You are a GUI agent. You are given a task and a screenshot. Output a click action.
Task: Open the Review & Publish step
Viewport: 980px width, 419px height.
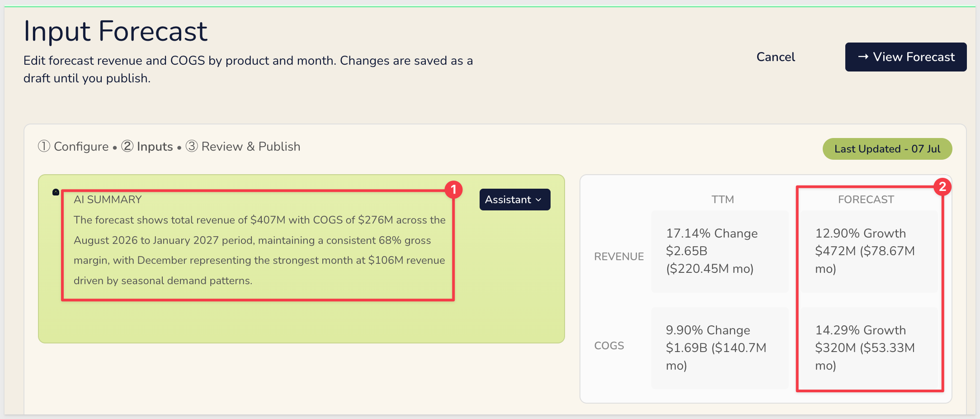point(251,147)
